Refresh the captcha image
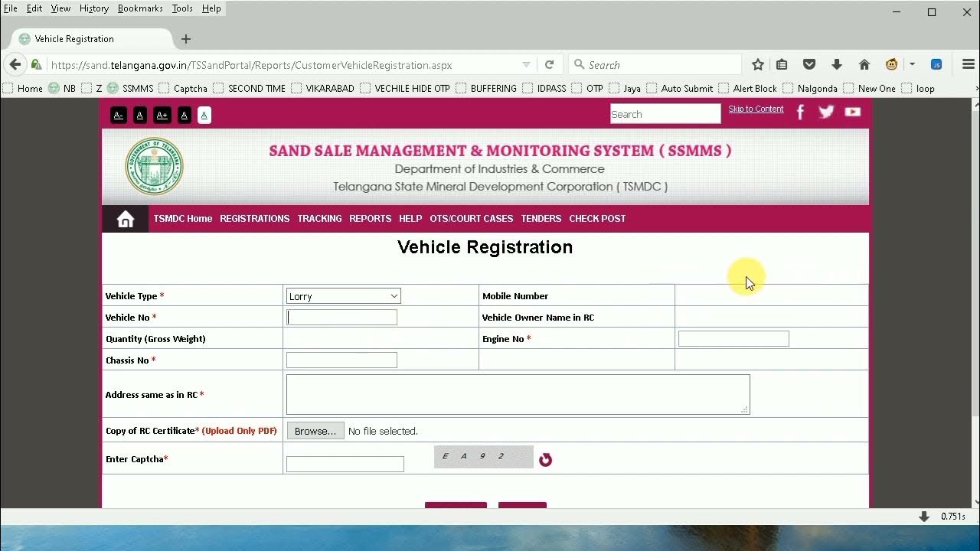This screenshot has width=980, height=551. pyautogui.click(x=545, y=459)
